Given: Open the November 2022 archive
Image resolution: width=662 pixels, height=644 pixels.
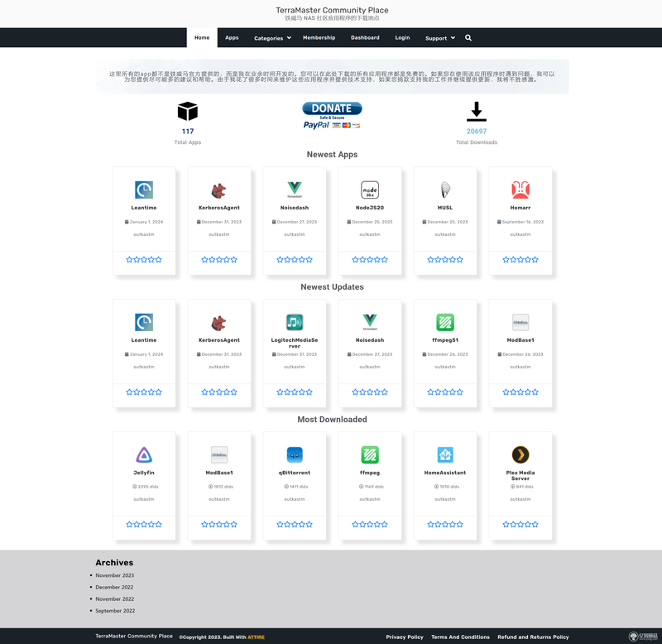Looking at the screenshot, I should 115,598.
